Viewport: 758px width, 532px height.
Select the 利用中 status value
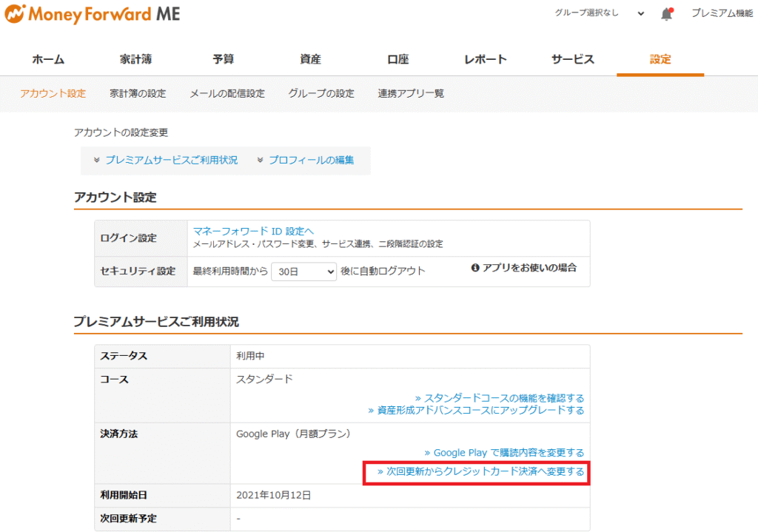pos(250,356)
